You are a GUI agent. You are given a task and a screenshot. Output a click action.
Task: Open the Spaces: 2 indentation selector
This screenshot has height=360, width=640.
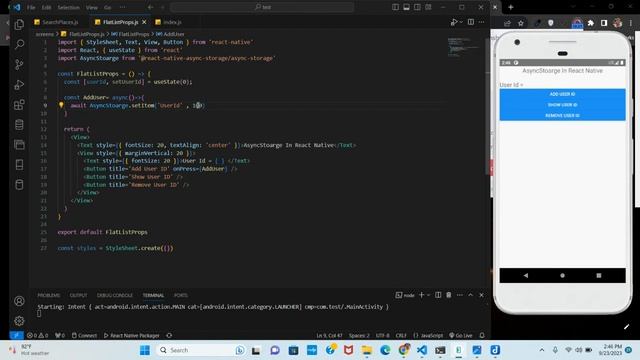(x=359, y=336)
